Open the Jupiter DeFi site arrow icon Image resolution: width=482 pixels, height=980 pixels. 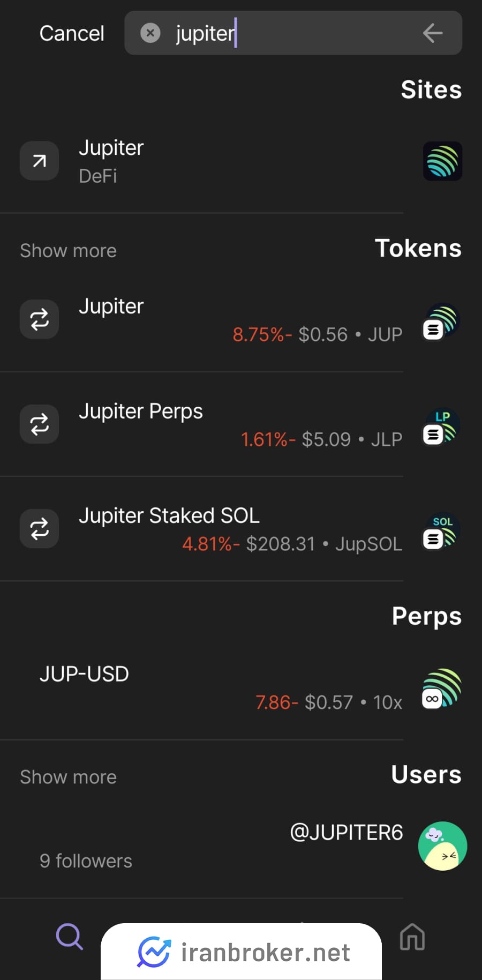pos(39,161)
